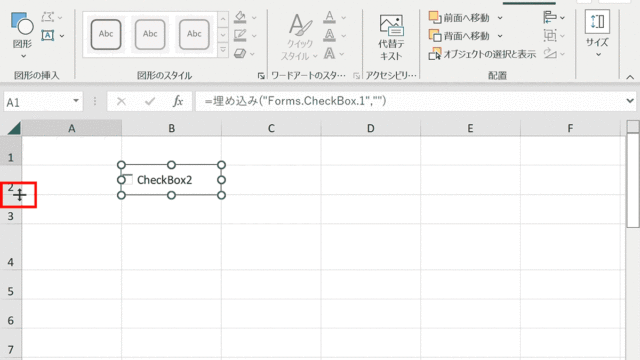This screenshot has height=360, width=640.
Task: Click the Edit Shape icon
Action: tap(48, 17)
